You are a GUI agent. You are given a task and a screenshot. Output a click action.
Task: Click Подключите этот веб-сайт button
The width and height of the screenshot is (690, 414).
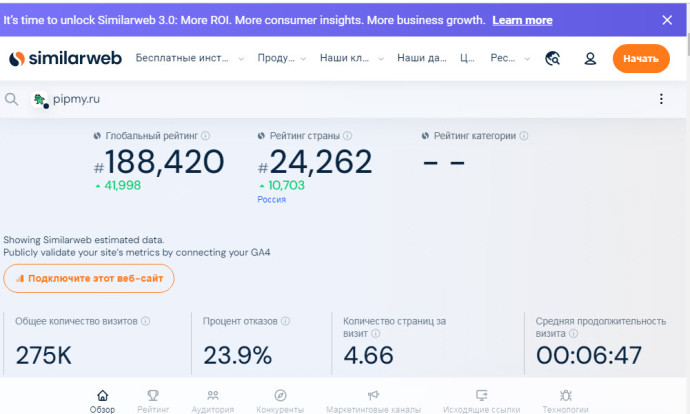point(89,278)
